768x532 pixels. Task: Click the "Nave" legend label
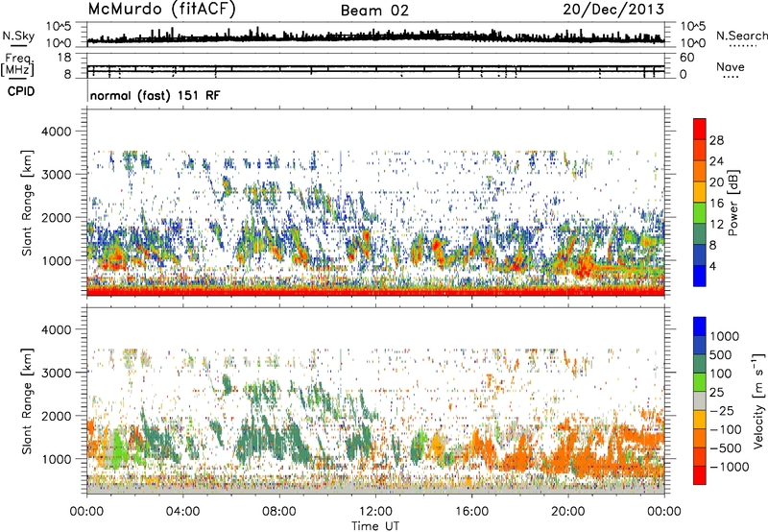[731, 66]
